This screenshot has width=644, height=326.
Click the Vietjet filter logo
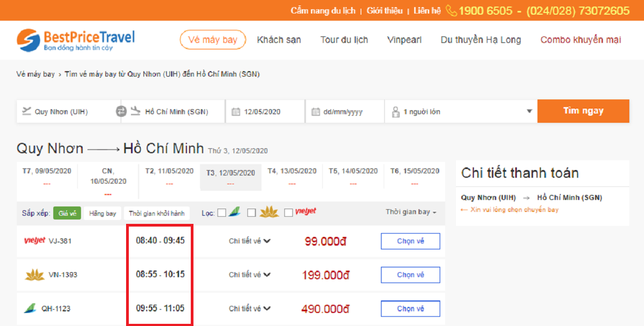305,211
